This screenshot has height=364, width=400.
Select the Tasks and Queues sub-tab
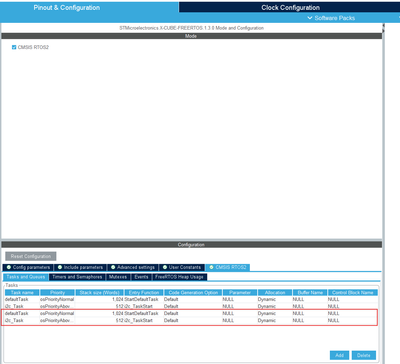click(x=26, y=277)
